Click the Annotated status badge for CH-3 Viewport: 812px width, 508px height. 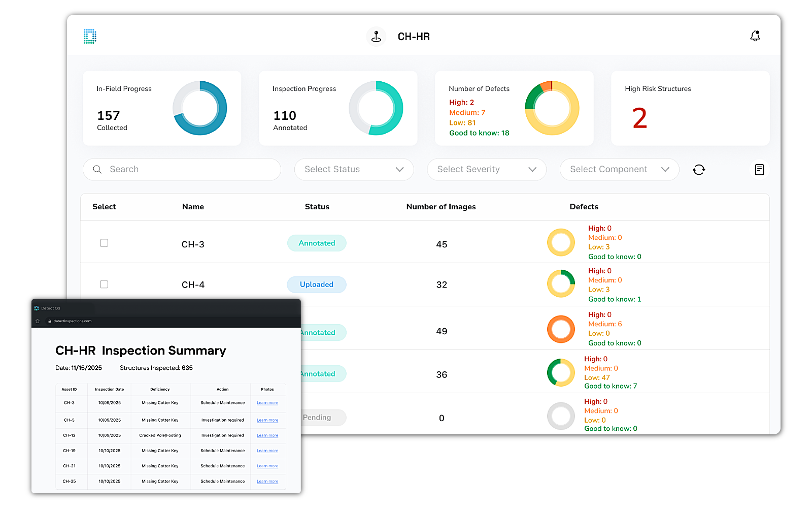(316, 243)
